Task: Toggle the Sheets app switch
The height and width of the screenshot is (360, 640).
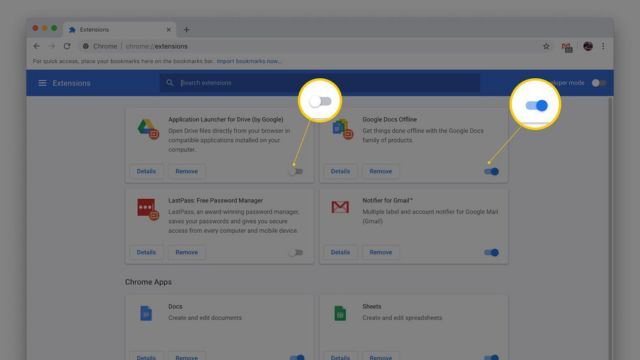Action: (491, 358)
